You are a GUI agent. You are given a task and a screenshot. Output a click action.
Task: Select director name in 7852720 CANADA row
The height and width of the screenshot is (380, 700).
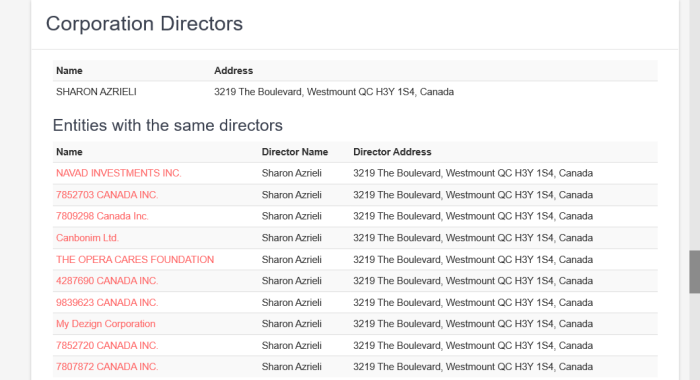tap(291, 346)
